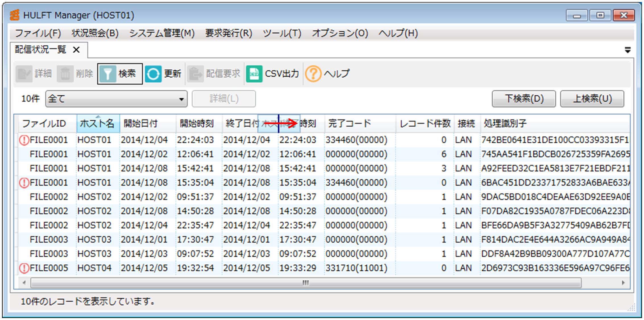This screenshot has width=644, height=320.
Task: Click identifier 742BE0641E31DE100CC03393315F1
Action: coord(555,140)
